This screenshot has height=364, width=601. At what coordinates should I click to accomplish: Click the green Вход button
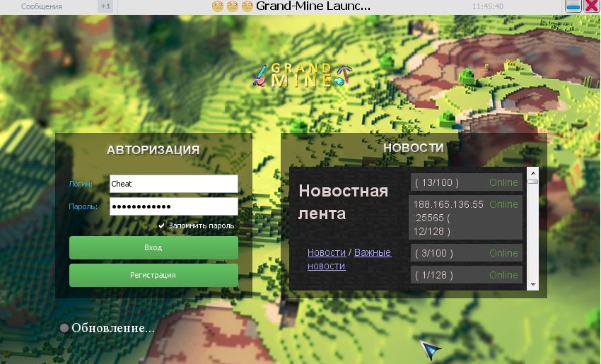point(153,247)
